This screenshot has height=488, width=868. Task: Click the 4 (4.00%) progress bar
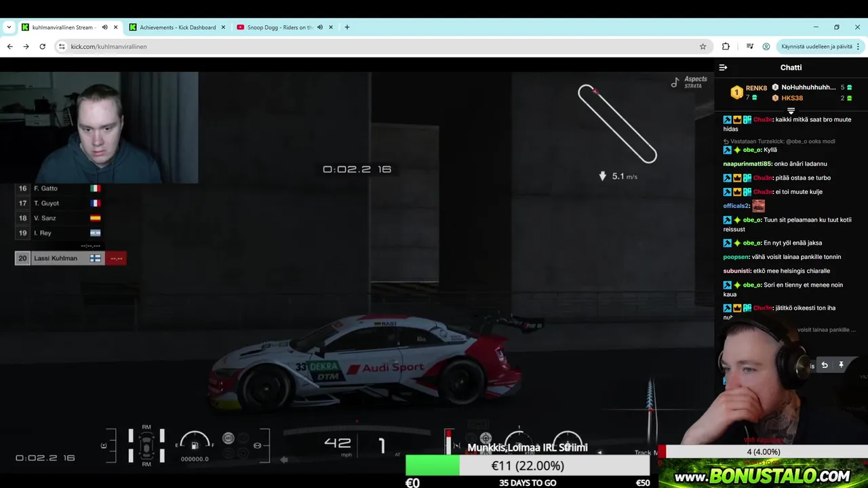coord(764,452)
